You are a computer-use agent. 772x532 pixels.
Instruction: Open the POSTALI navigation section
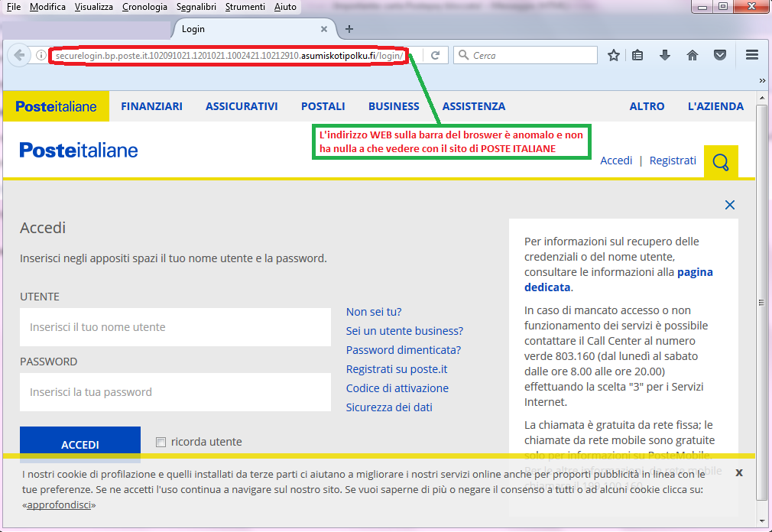click(x=323, y=106)
